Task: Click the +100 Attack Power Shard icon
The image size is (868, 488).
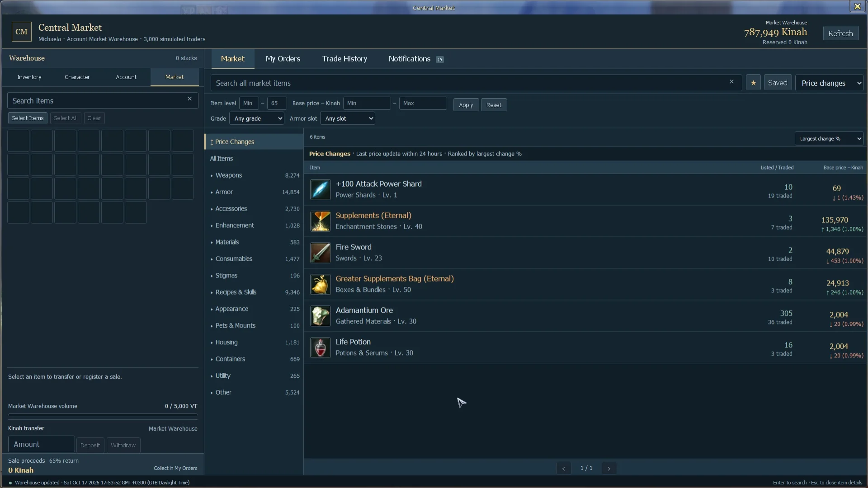Action: (320, 189)
